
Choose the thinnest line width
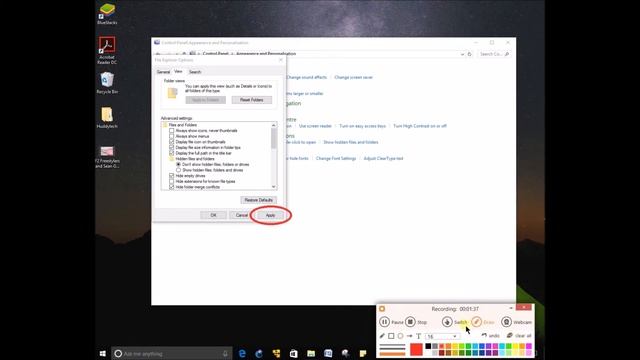click(392, 345)
